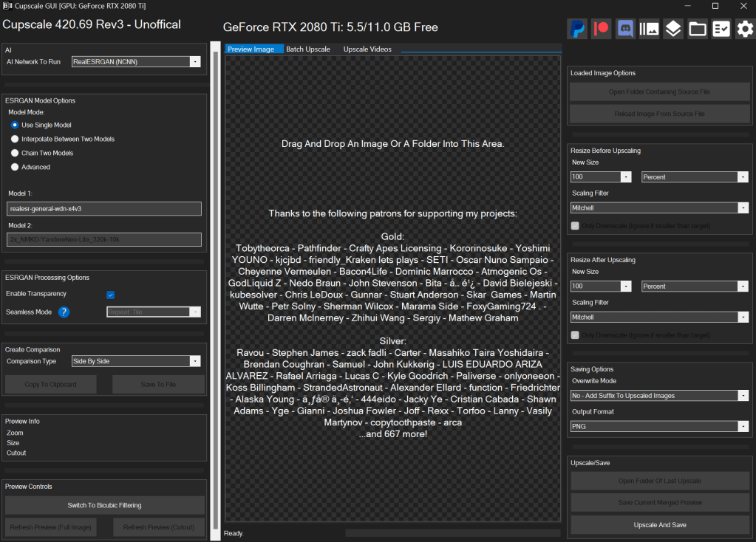Click the Model 1 name field
756x542 pixels.
tap(105, 209)
